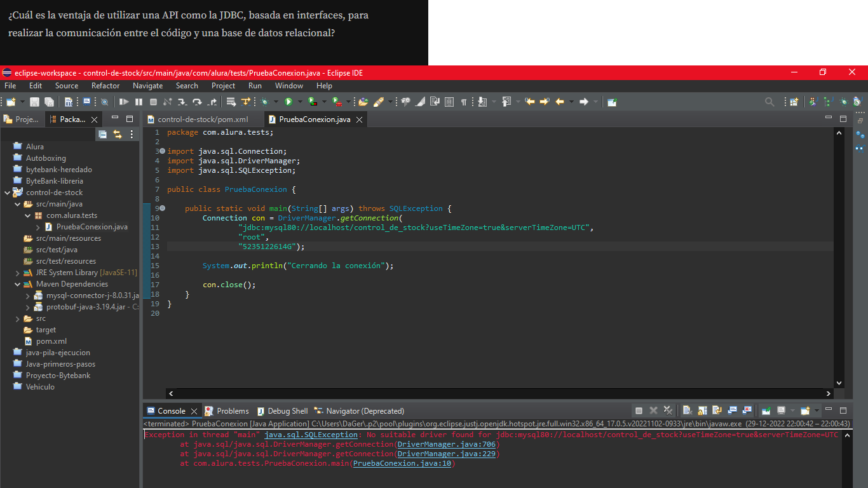
Task: Open the Debug dropdown arrow
Action: (x=276, y=102)
